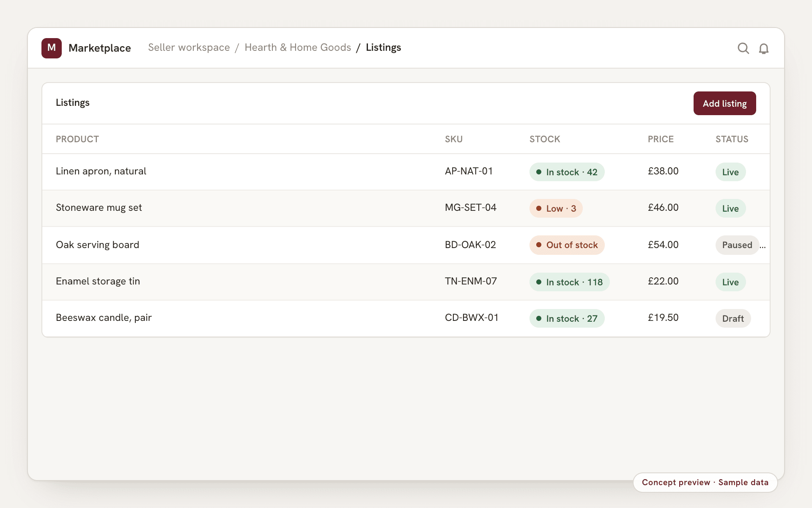Click the In stock · 27 badge

[x=567, y=318]
